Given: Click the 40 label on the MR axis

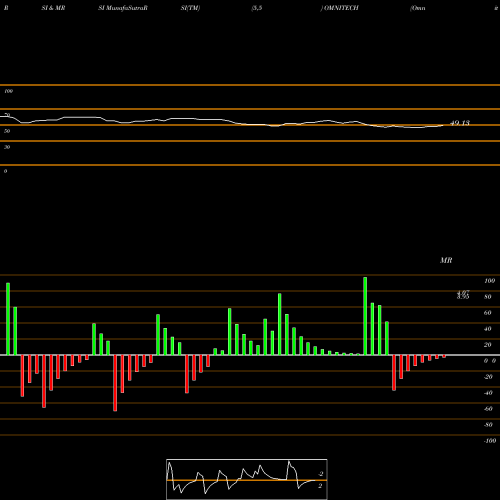Looking at the screenshot, I should [x=488, y=329].
